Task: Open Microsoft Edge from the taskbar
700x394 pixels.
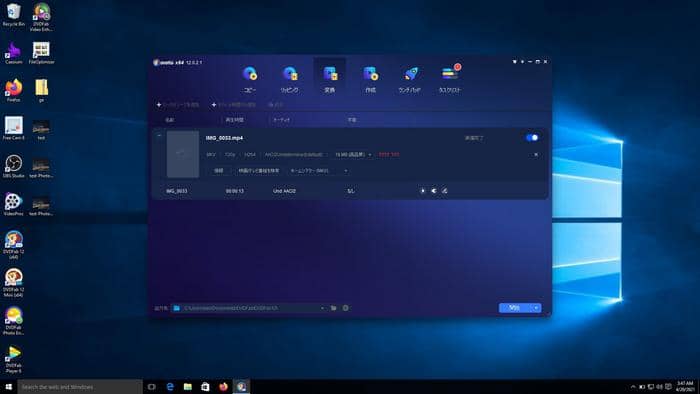Action: 170,386
